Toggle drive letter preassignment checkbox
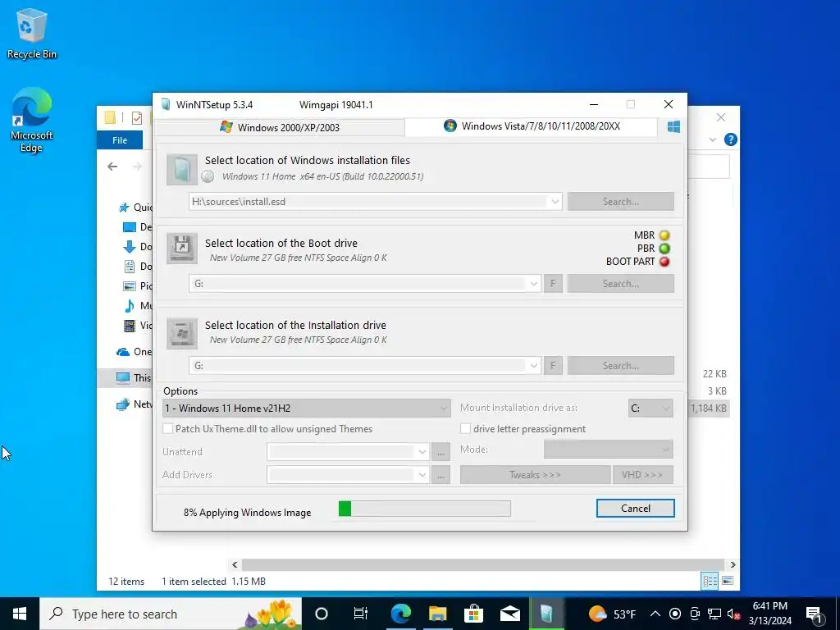 (466, 429)
